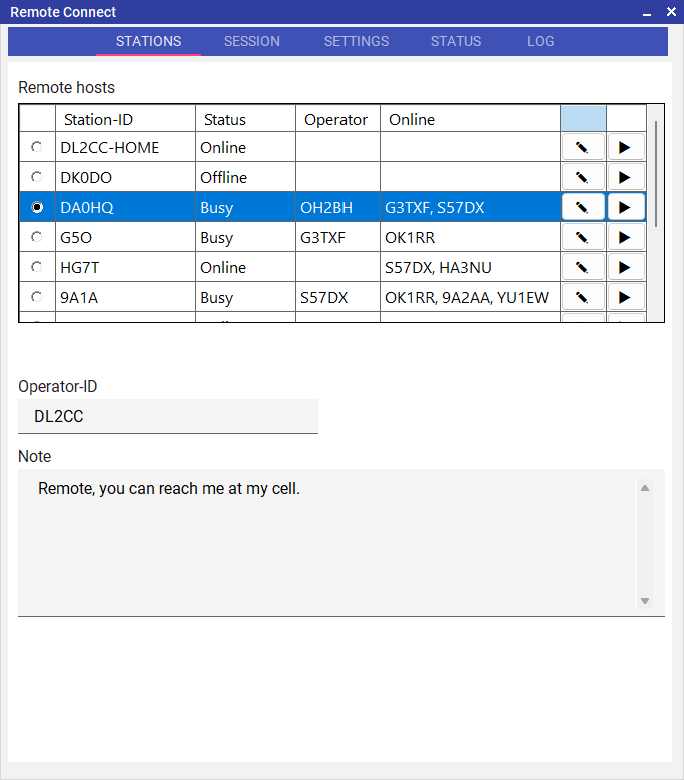Sort by the Online column header
The height and width of the screenshot is (780, 684).
coord(471,119)
